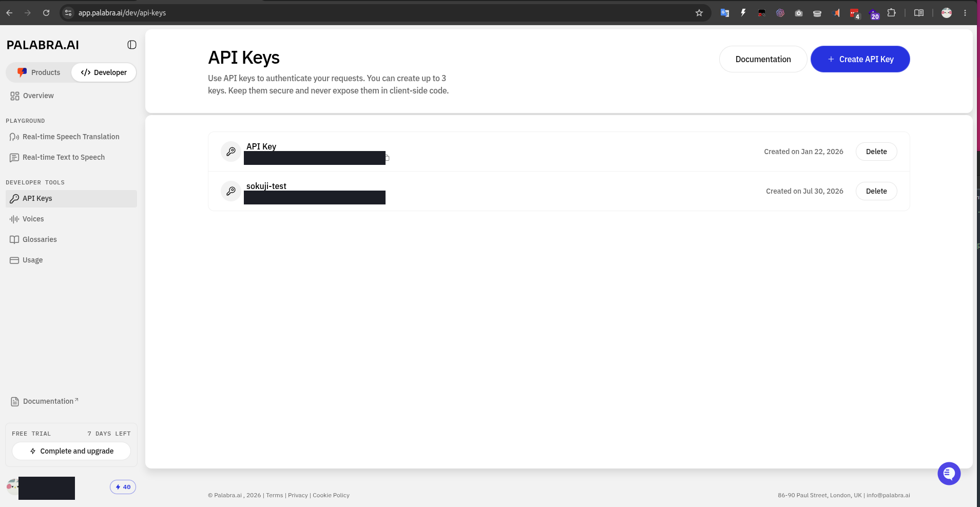Reload the page
Viewport: 980px width, 507px height.
(46, 13)
